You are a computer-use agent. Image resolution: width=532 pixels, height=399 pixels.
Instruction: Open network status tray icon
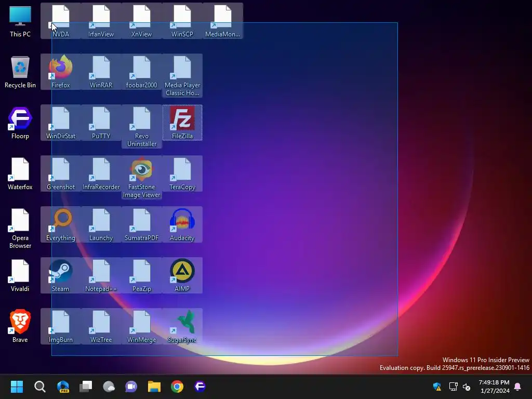tap(453, 387)
